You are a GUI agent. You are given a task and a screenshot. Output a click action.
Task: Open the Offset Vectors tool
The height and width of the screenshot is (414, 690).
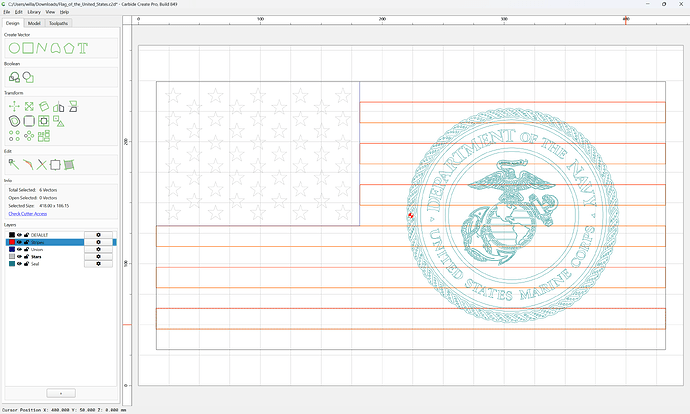(15, 121)
